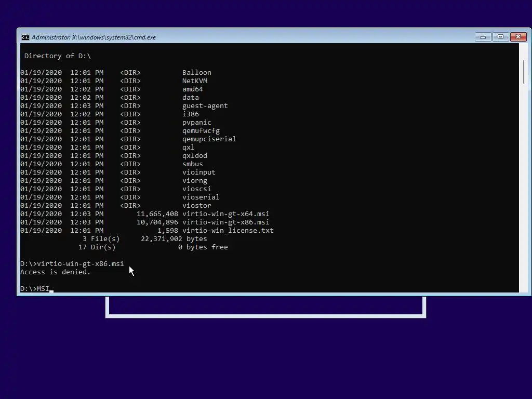532x399 pixels.
Task: Click the current 'D:\>MSI' prompt line
Action: (x=35, y=289)
